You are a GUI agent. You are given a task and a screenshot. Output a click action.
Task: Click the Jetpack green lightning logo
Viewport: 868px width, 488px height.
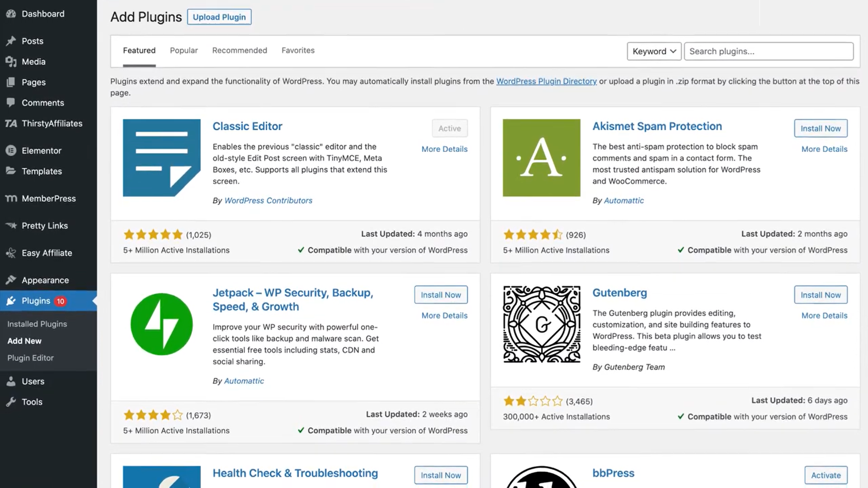tap(161, 324)
